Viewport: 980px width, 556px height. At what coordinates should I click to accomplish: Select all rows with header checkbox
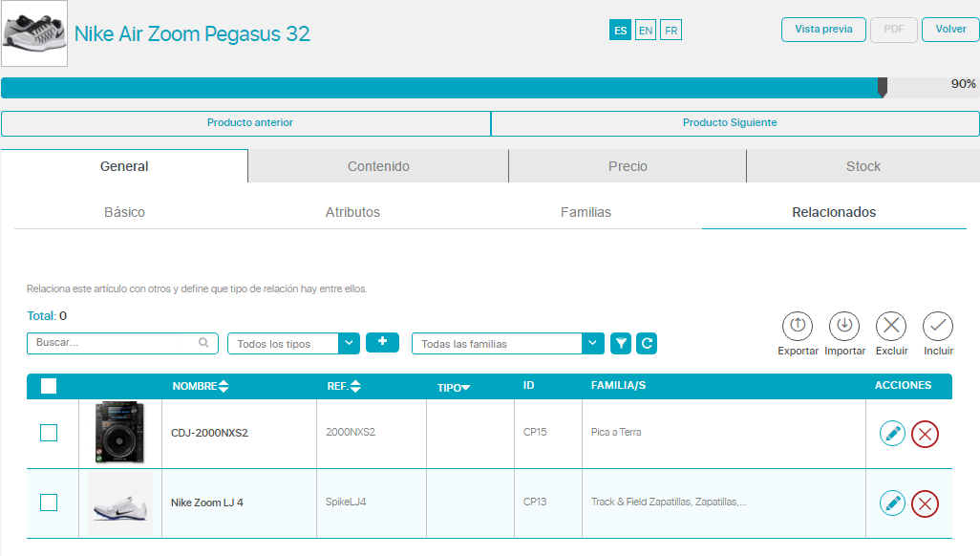49,386
